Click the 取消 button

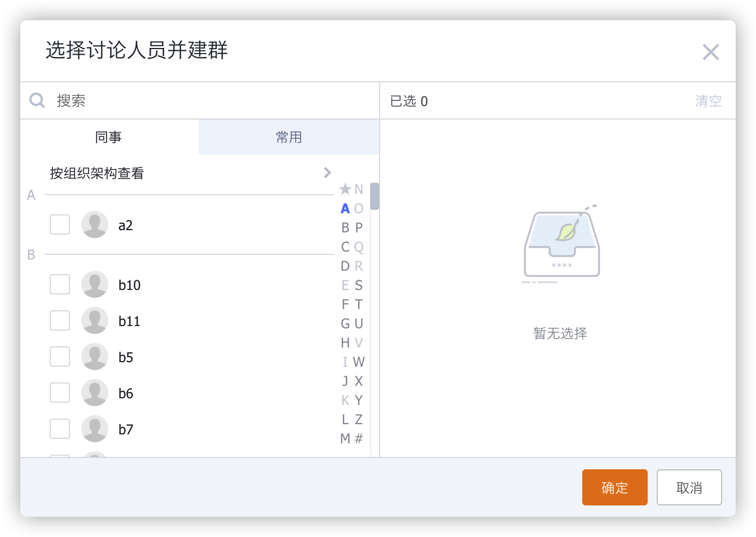[689, 487]
